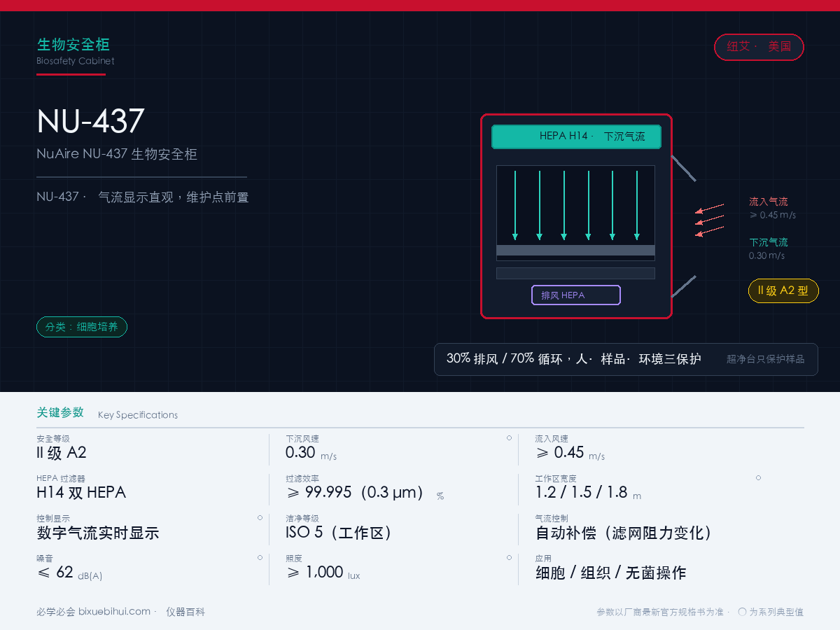Click the typical-value circle in the 噪音 cell

click(260, 558)
